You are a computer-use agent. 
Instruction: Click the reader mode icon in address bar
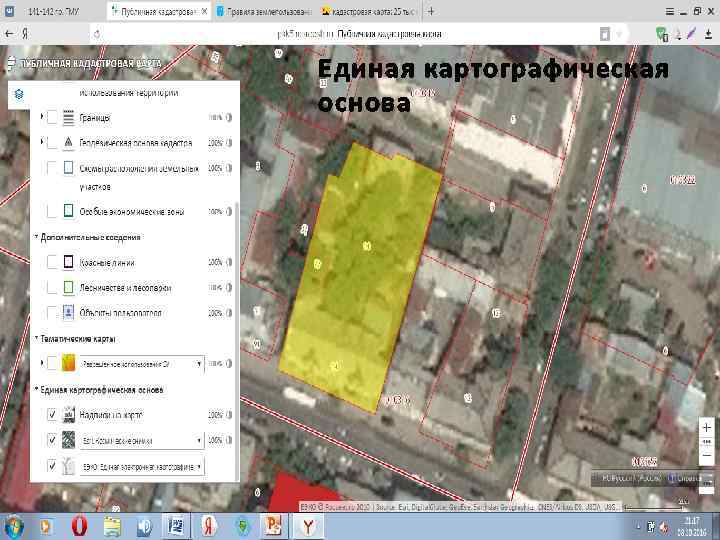click(x=605, y=34)
